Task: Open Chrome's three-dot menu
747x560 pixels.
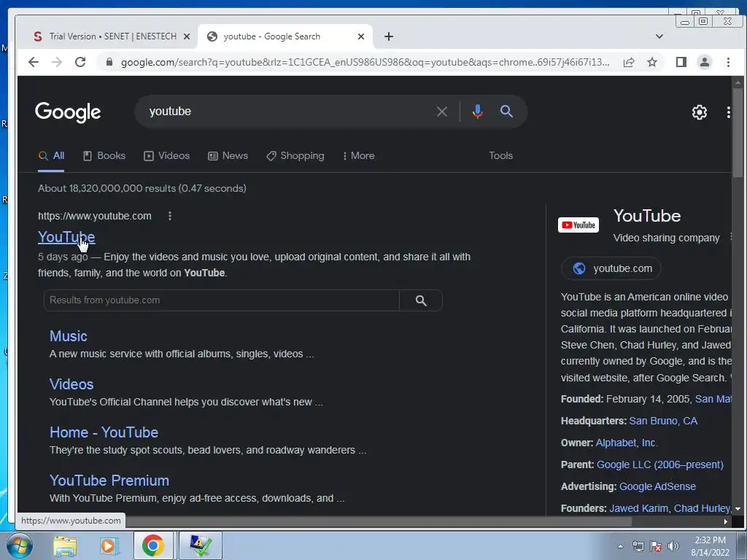Action: pos(728,62)
